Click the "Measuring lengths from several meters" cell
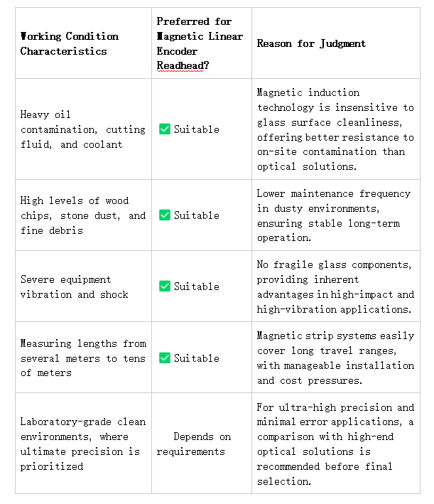This screenshot has height=504, width=434. [82, 358]
